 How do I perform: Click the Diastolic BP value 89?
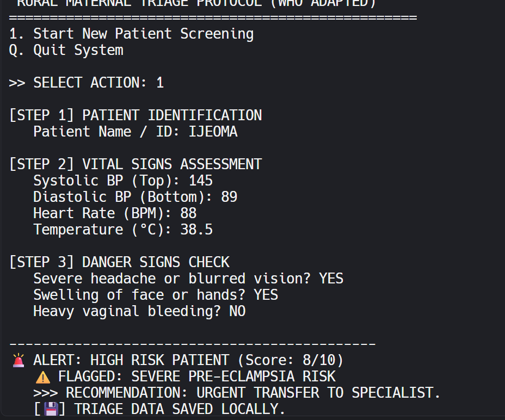[x=229, y=197]
